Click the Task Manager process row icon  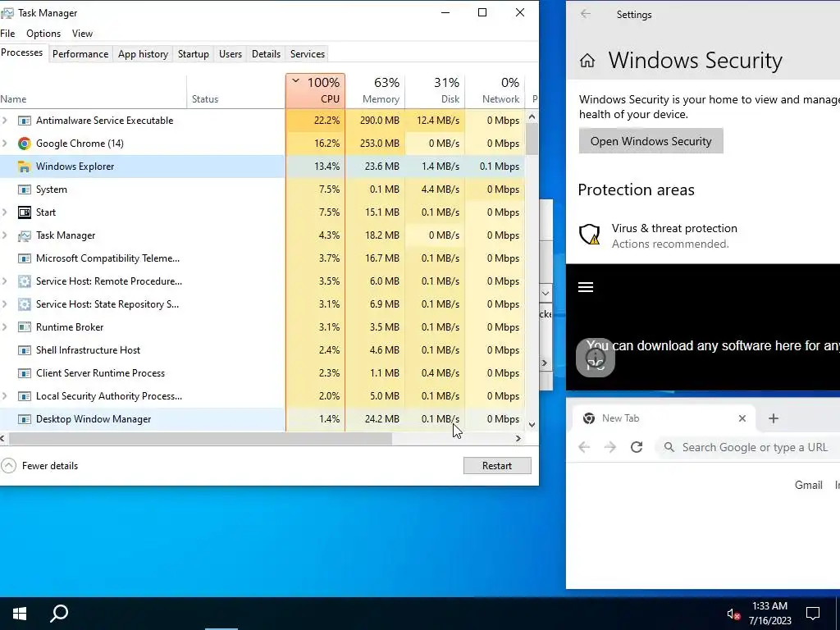tap(24, 235)
